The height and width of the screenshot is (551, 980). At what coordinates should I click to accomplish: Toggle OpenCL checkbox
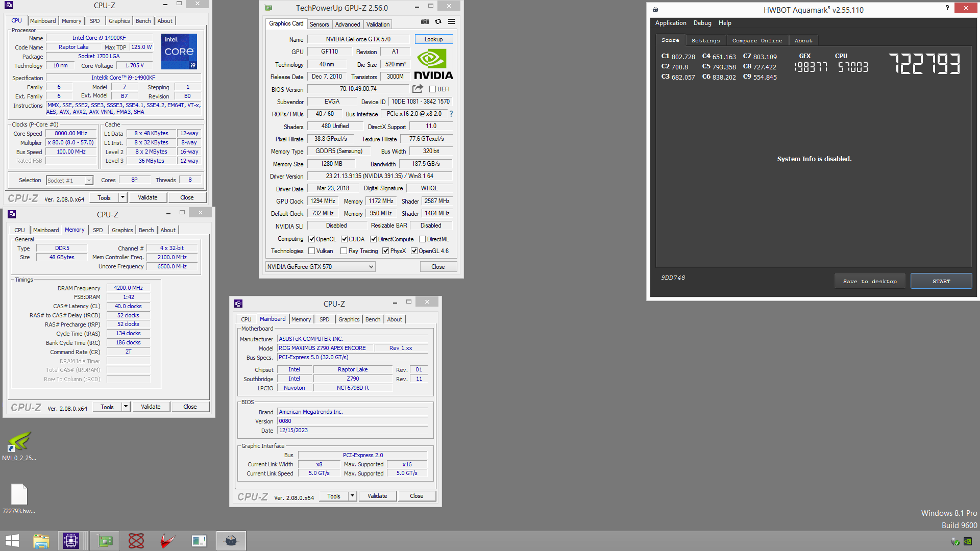point(311,239)
